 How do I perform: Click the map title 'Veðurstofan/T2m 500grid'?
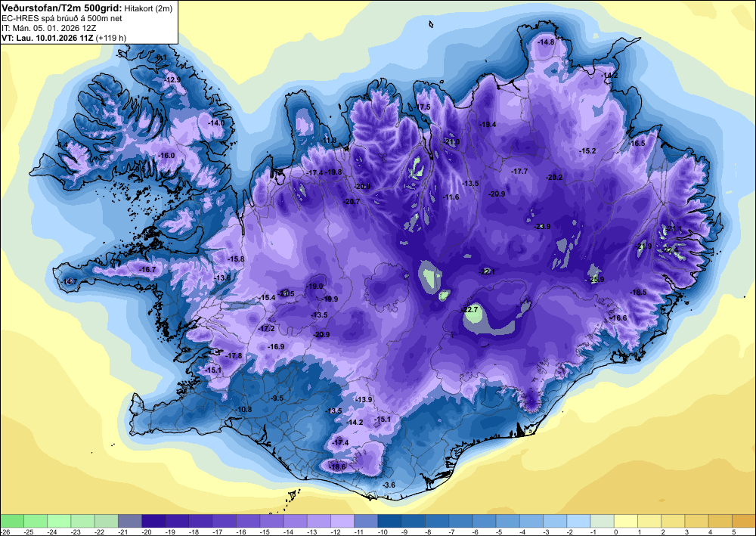pyautogui.click(x=62, y=8)
